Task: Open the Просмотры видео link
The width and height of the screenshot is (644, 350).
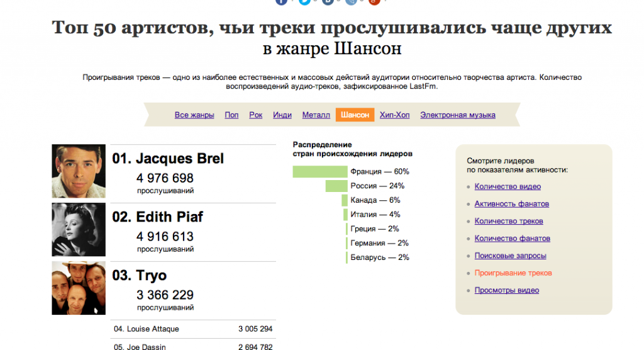Action: pos(506,290)
